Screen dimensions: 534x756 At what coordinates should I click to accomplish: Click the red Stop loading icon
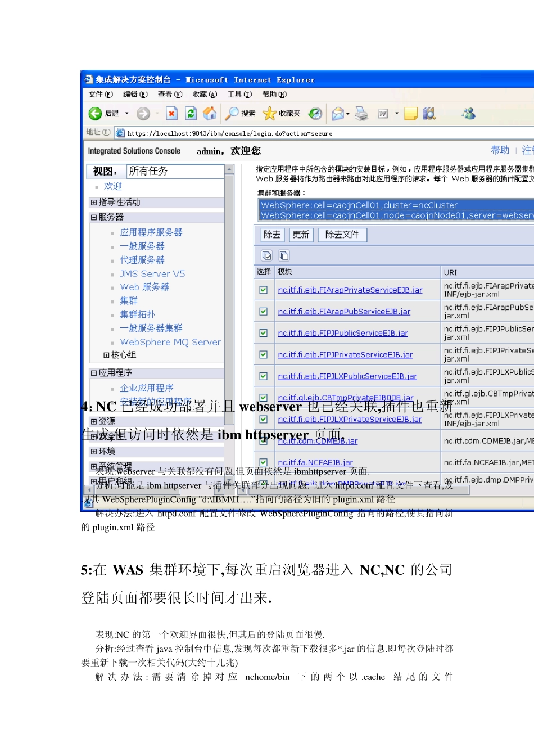pyautogui.click(x=172, y=114)
